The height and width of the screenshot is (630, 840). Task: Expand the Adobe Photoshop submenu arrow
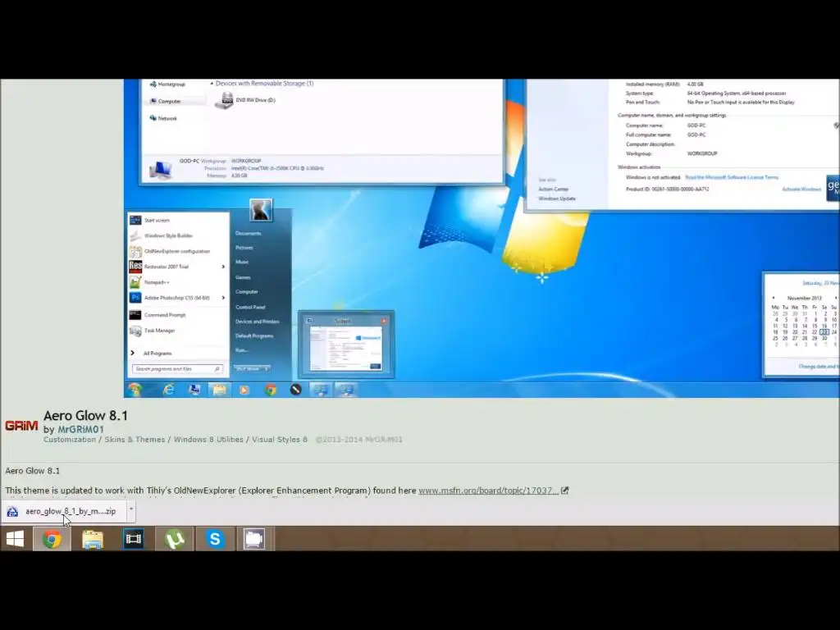(x=223, y=297)
